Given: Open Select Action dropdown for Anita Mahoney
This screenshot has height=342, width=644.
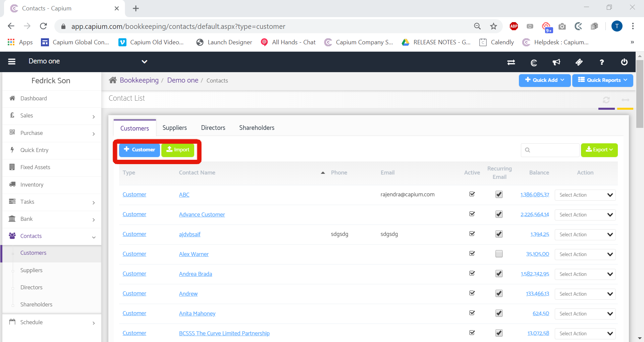Looking at the screenshot, I should pyautogui.click(x=585, y=314).
